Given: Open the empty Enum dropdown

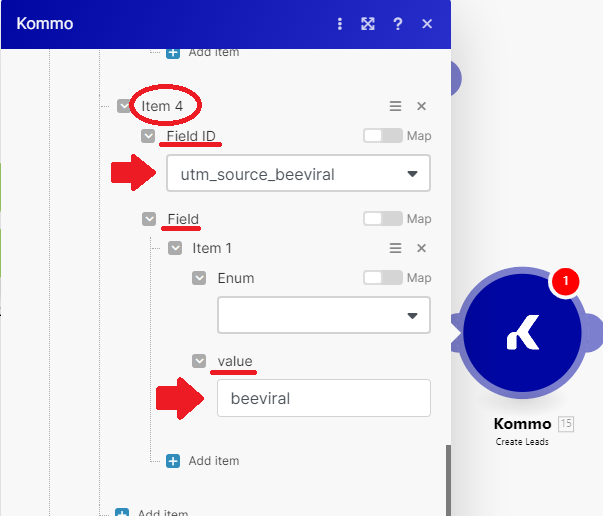Looking at the screenshot, I should [323, 315].
